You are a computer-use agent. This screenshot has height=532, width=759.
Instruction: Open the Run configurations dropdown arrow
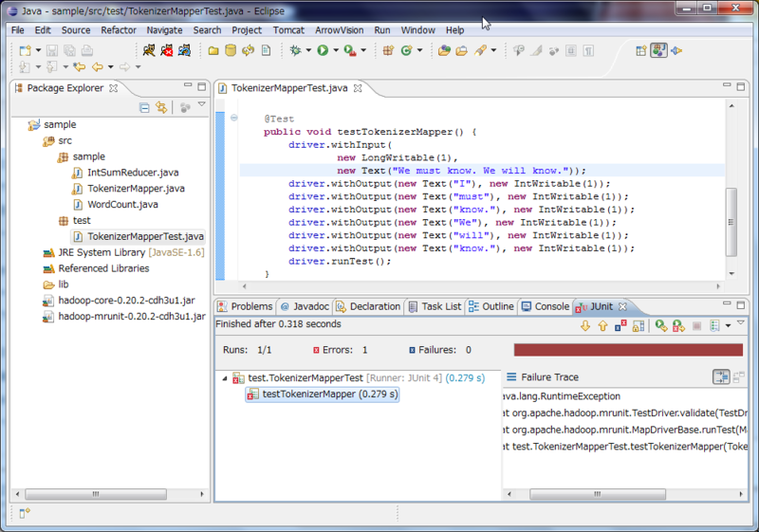pos(336,50)
